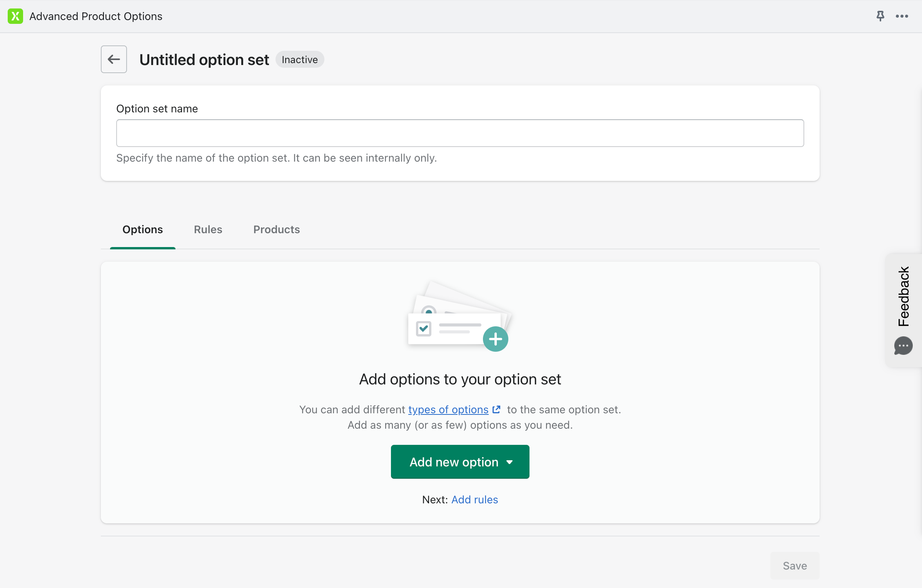The height and width of the screenshot is (588, 922).
Task: Toggle the Inactive status label
Action: [300, 59]
